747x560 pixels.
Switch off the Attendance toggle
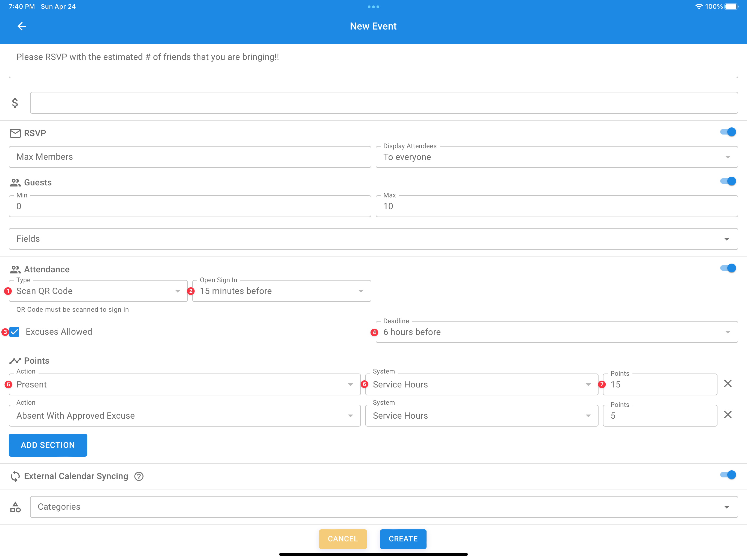[728, 268]
